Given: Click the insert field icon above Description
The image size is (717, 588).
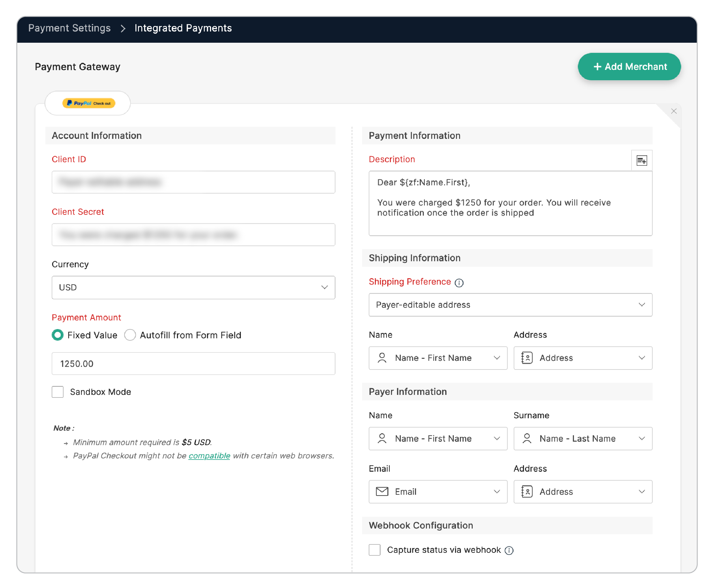Looking at the screenshot, I should [641, 160].
